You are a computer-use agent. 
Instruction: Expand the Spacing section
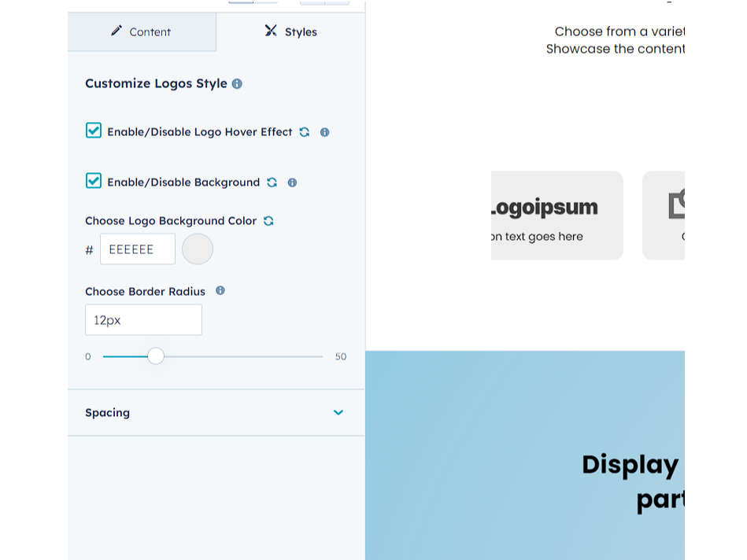click(338, 412)
